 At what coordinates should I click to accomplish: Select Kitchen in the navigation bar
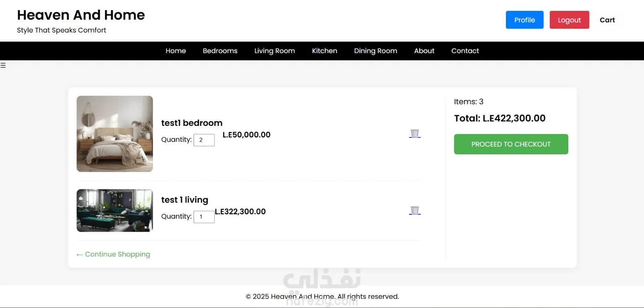coord(324,51)
